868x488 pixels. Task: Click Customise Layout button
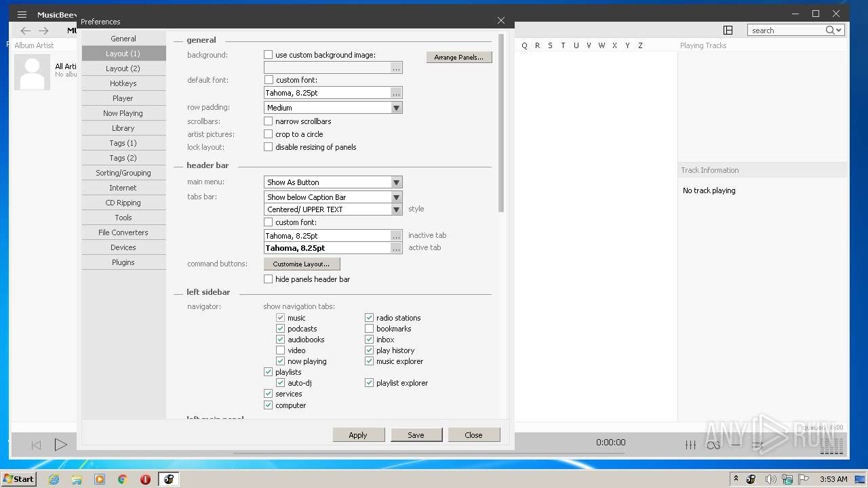click(x=302, y=264)
